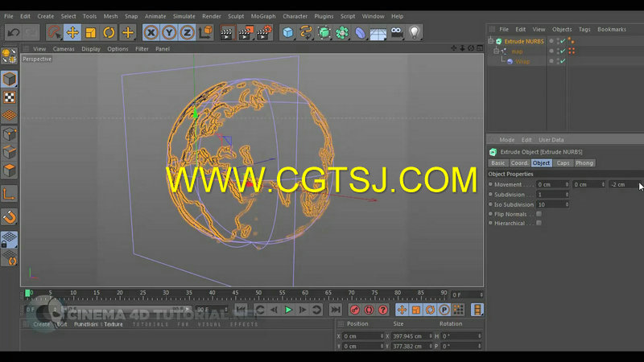
Task: Click the coordinate system icon
Action: [206, 32]
